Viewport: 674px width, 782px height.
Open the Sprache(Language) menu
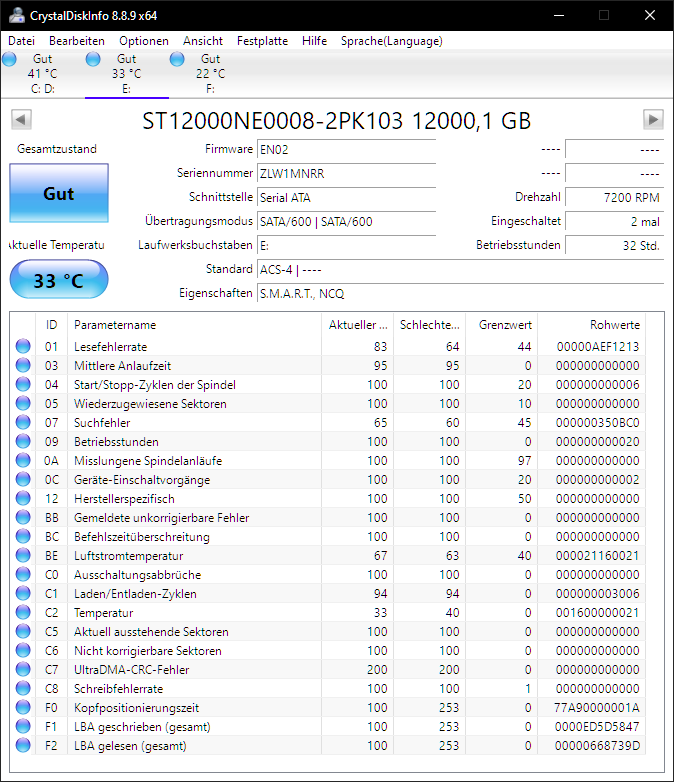pos(392,41)
